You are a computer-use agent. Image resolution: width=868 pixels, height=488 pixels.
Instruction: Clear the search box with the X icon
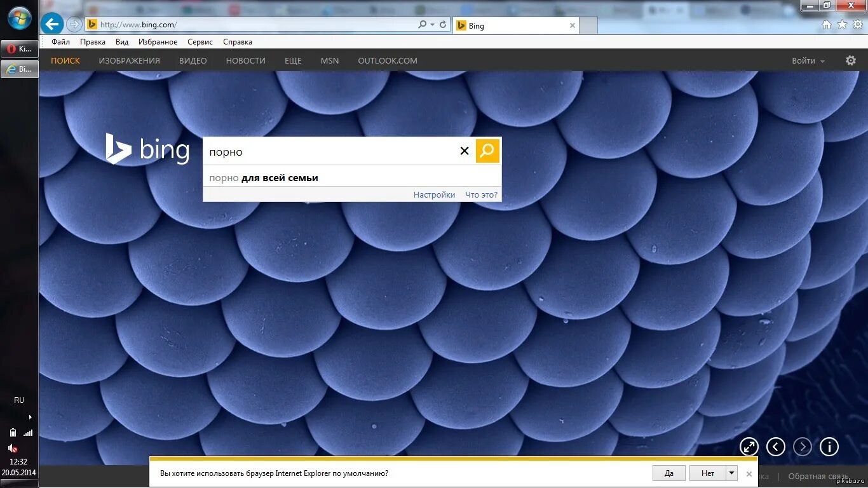pyautogui.click(x=465, y=151)
